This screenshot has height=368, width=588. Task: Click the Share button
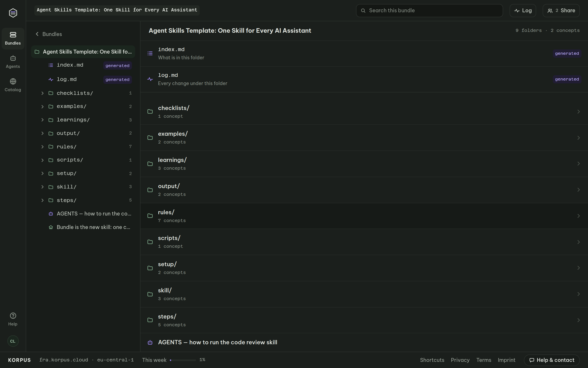561,10
